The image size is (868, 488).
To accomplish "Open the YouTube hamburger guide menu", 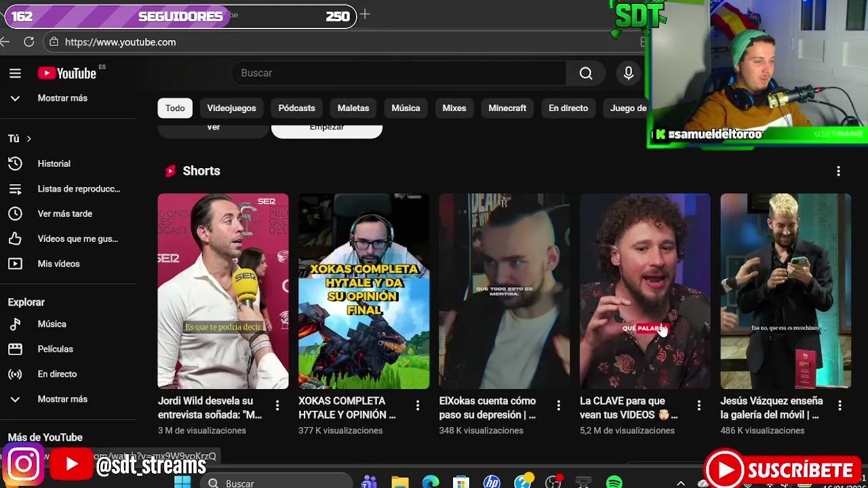I will coord(15,73).
